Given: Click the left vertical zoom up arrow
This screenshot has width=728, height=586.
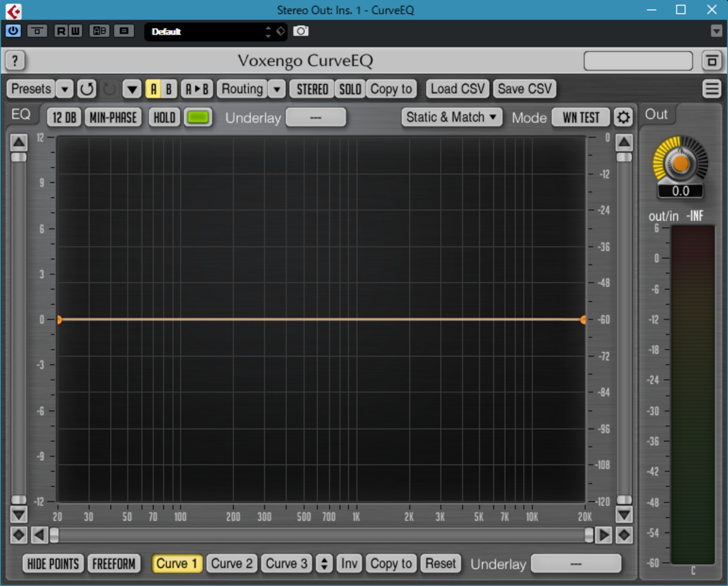Looking at the screenshot, I should coord(18,142).
